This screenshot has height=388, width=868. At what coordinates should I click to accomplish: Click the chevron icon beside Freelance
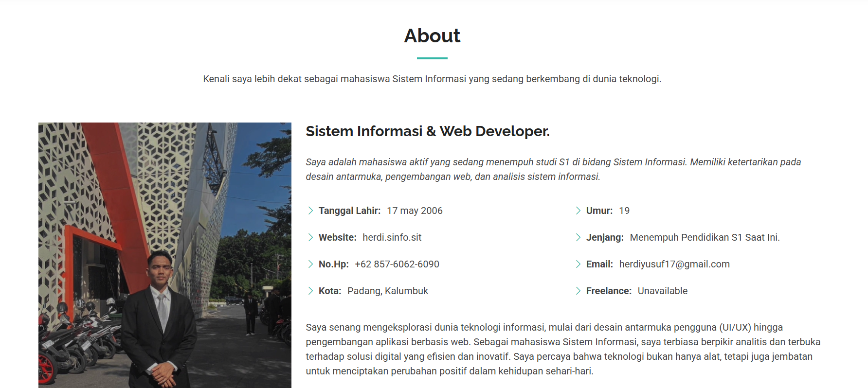click(x=578, y=291)
